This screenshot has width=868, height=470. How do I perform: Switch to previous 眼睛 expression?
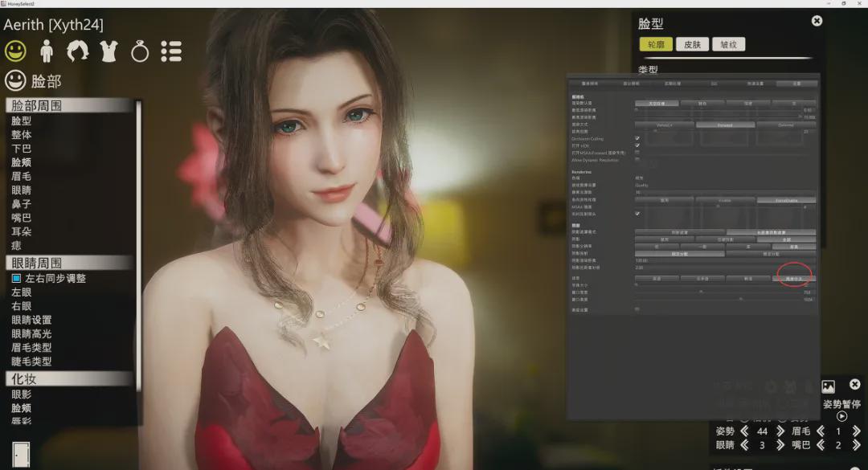click(x=744, y=444)
